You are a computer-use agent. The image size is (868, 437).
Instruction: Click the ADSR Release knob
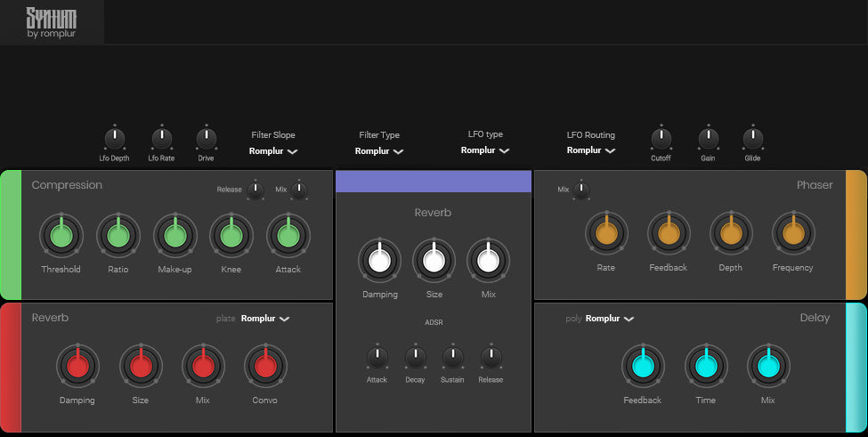point(491,358)
